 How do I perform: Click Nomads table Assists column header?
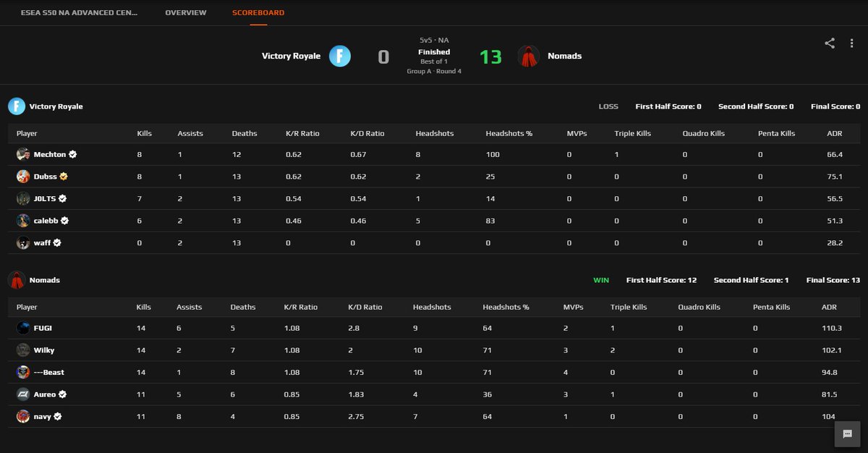pyautogui.click(x=190, y=307)
